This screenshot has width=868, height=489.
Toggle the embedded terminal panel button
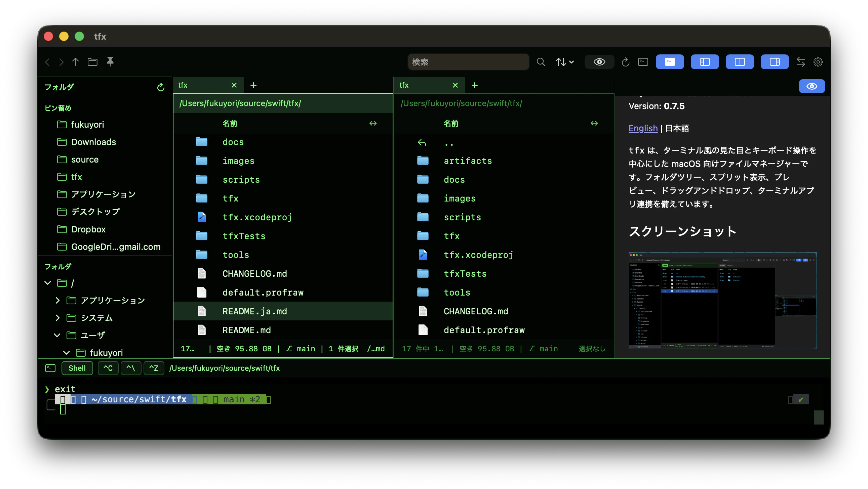(670, 62)
